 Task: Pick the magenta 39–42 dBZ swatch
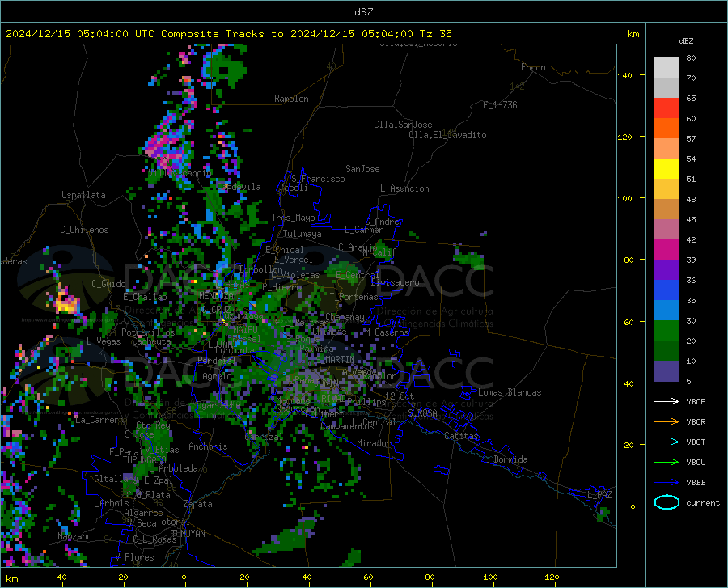(x=667, y=250)
